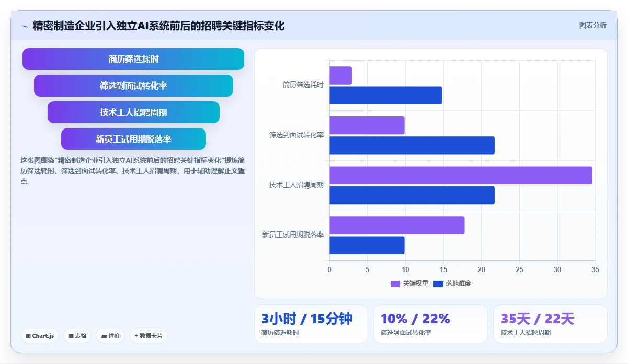This screenshot has width=628, height=364.
Task: Click the purple 关键权重 bar for 筛选到面试转化率
Action: [x=367, y=125]
